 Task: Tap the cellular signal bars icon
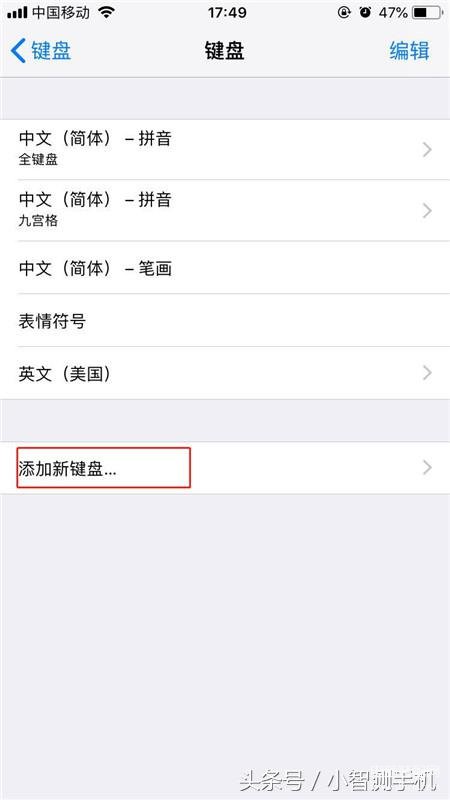(x=17, y=13)
